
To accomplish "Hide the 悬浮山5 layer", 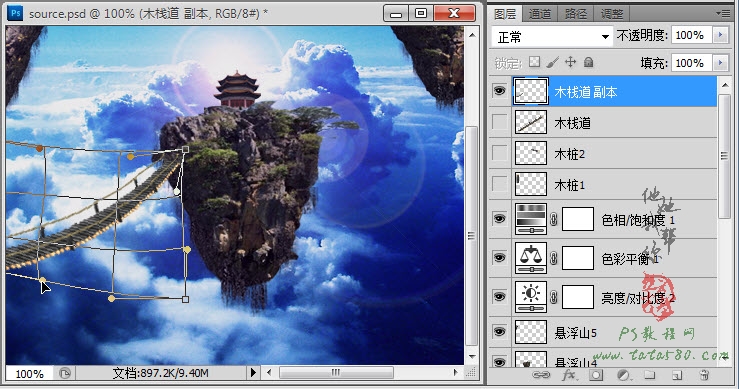I will pos(500,332).
